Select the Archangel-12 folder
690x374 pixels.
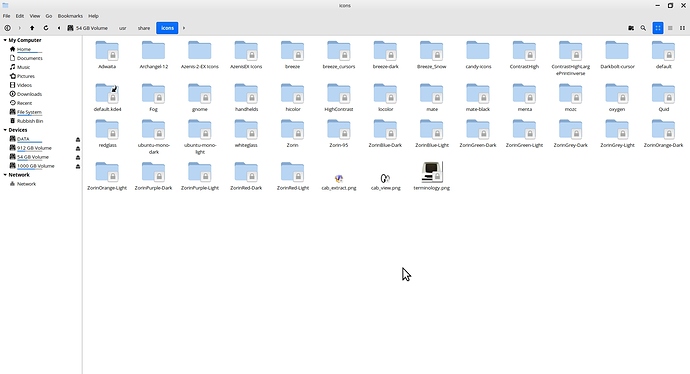coord(154,55)
